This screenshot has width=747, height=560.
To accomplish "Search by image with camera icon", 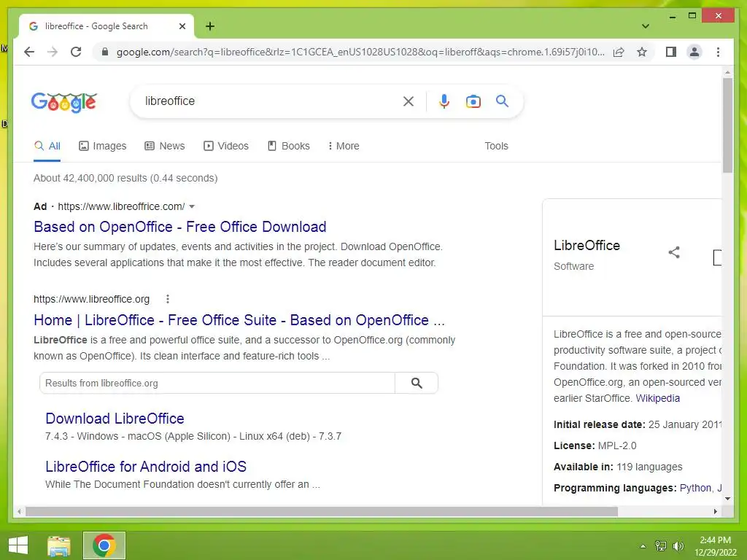I will coord(473,101).
